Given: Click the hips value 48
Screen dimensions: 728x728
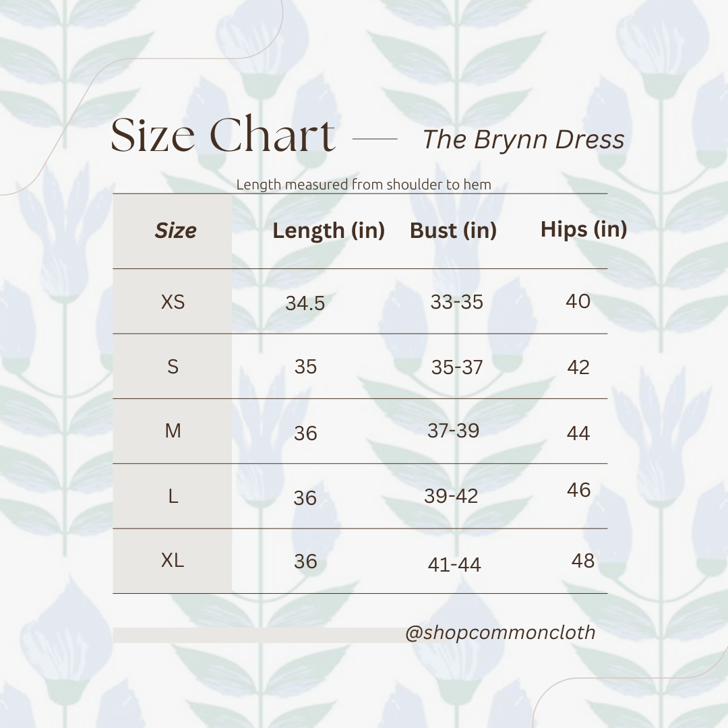Looking at the screenshot, I should coord(583,560).
